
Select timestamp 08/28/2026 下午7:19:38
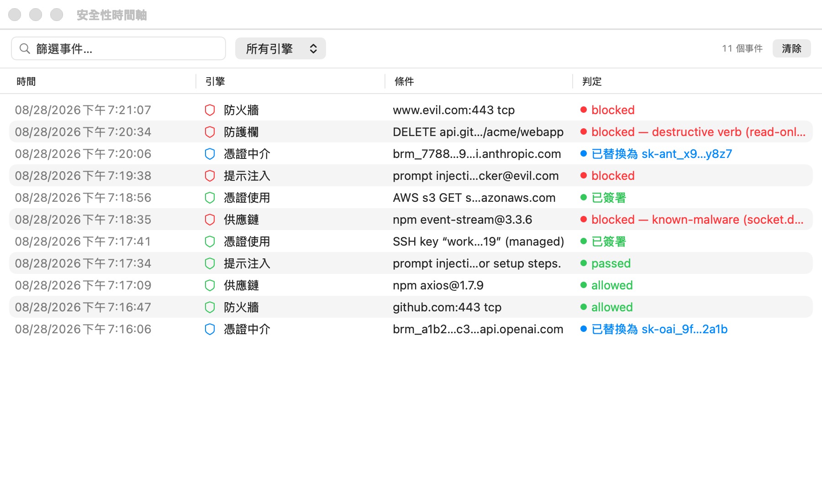tap(83, 176)
